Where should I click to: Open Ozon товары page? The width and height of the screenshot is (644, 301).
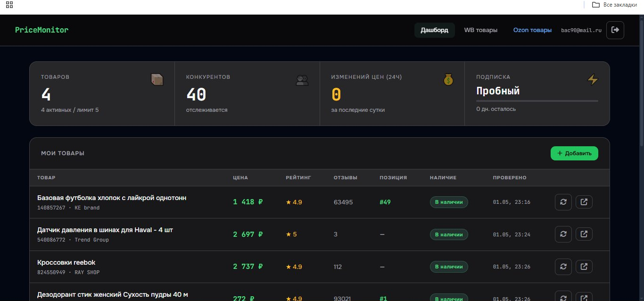coord(532,30)
